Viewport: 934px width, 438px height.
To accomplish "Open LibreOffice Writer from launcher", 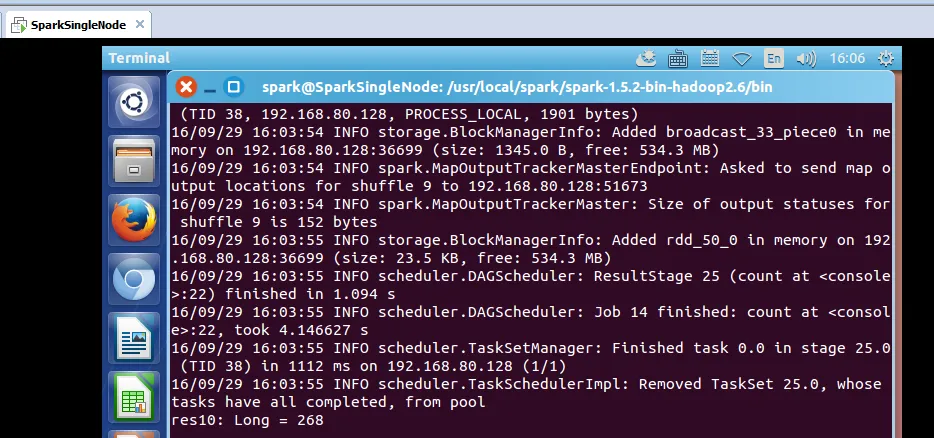I will (x=133, y=338).
